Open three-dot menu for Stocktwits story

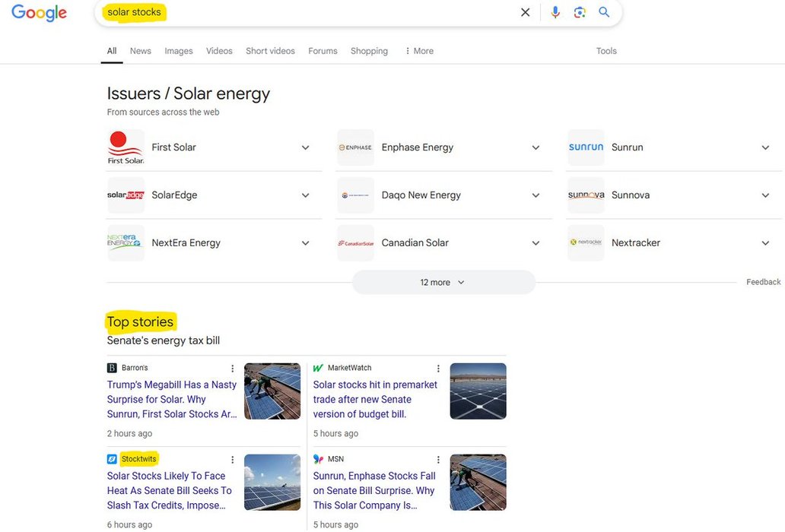click(x=233, y=460)
